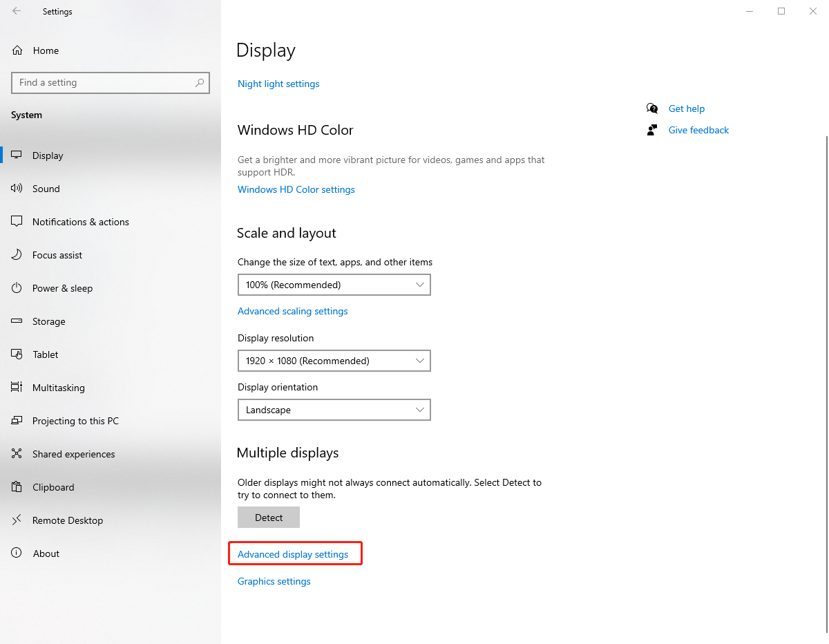Select the Storage drive icon
The width and height of the screenshot is (829, 644).
(17, 321)
